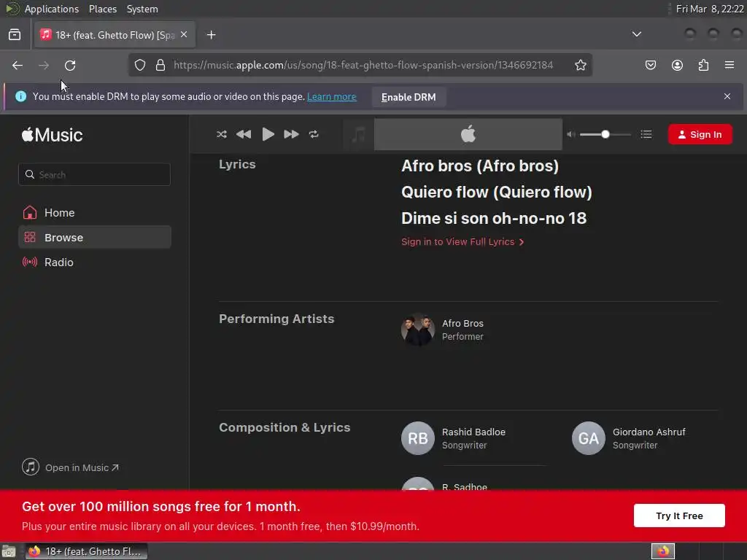This screenshot has height=560, width=747.
Task: Dismiss the DRM notification bar
Action: pos(727,96)
